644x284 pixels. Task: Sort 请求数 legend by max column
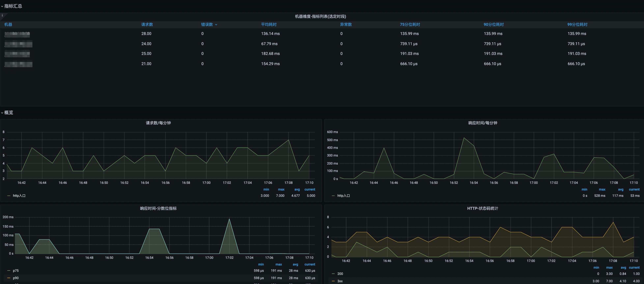click(x=281, y=189)
